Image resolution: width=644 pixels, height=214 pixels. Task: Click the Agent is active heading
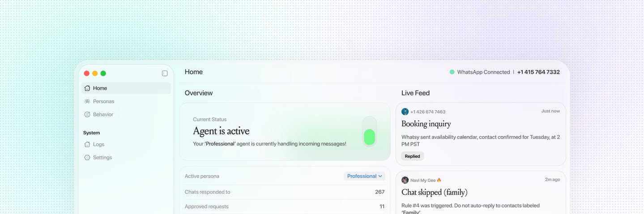point(221,131)
